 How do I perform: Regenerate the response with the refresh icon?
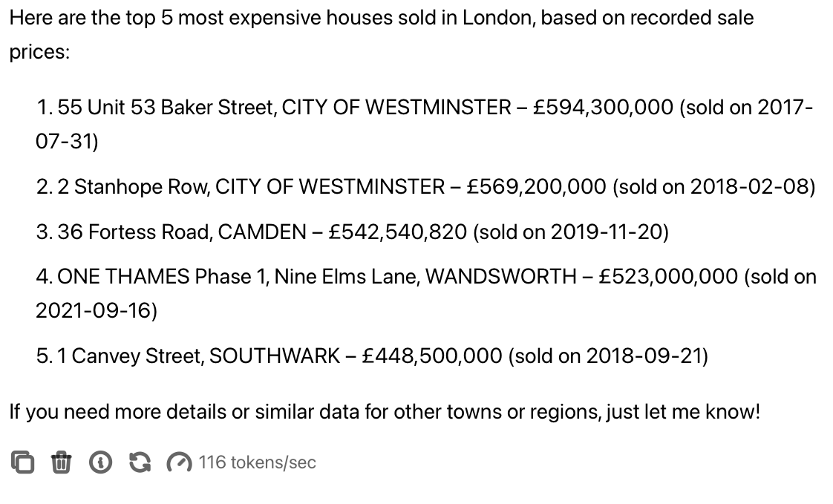pyautogui.click(x=139, y=462)
